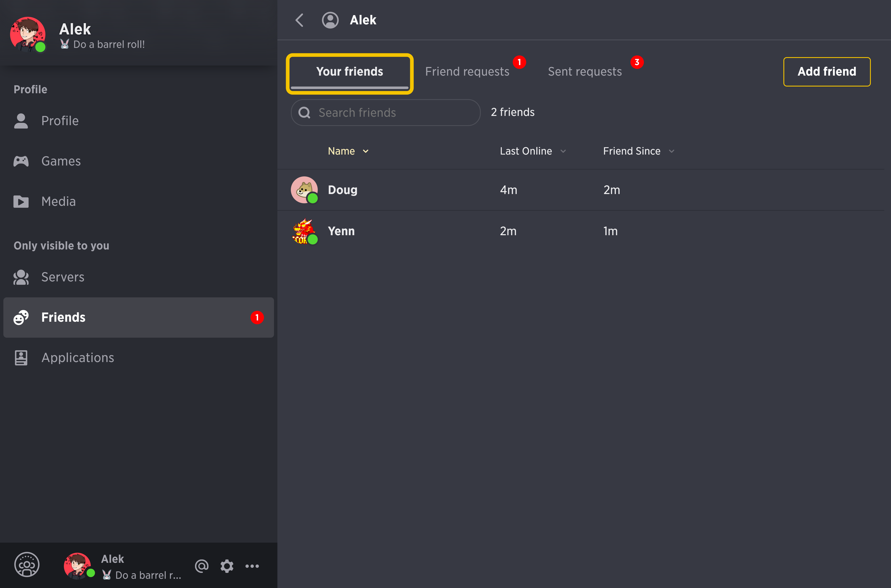The height and width of the screenshot is (588, 891).
Task: Click the Applications clipboard icon
Action: pyautogui.click(x=21, y=358)
